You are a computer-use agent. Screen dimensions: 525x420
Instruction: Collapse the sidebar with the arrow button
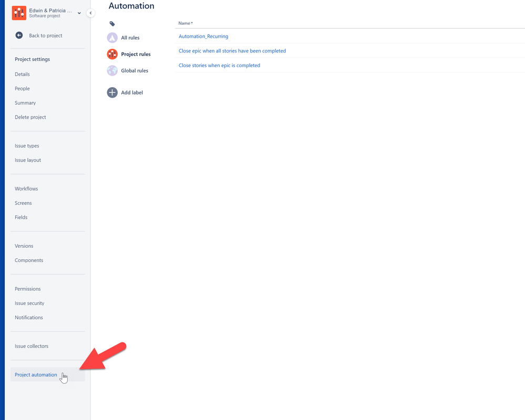point(90,13)
